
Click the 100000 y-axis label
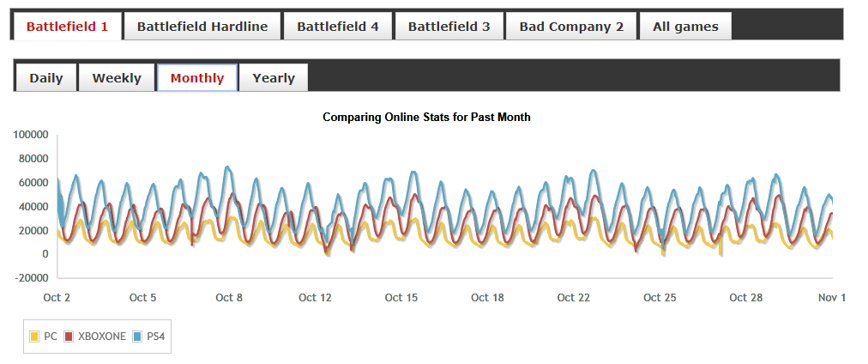point(31,135)
